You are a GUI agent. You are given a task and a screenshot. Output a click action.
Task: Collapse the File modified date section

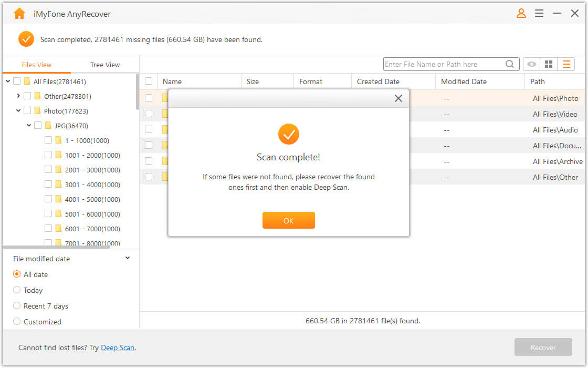128,258
